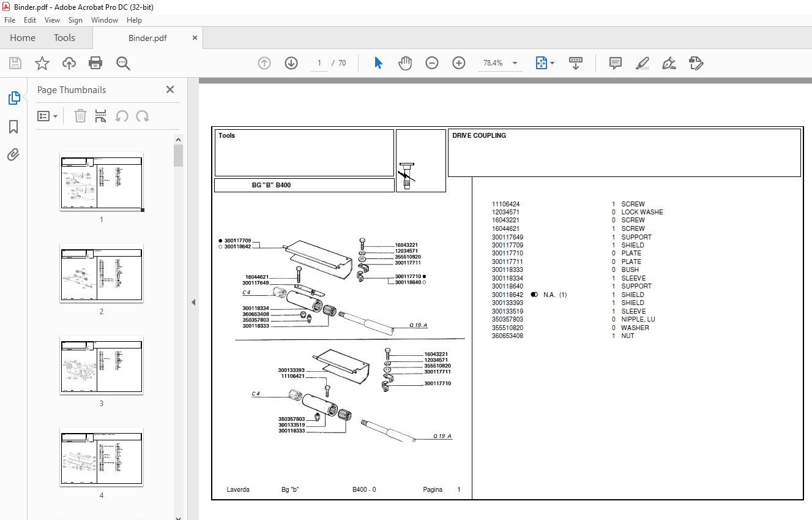Screen dimensions: 812x520
Task: Open the Sign menu
Action: [x=75, y=20]
